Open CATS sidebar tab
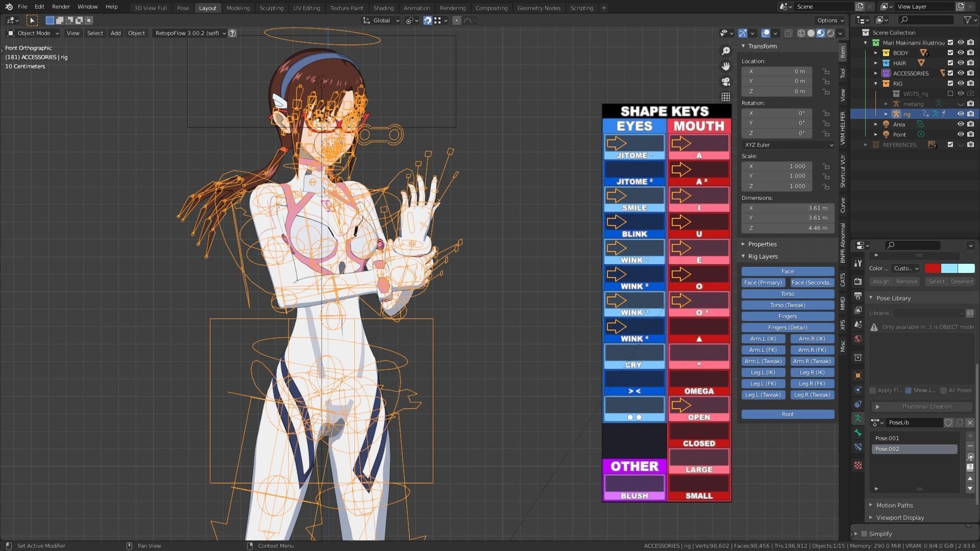 843,280
